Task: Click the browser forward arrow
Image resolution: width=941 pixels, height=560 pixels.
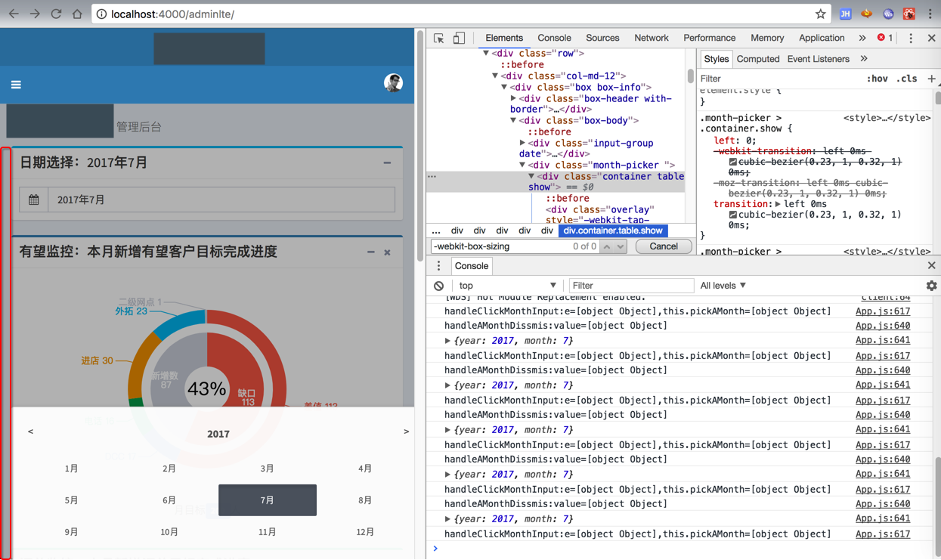Action: tap(35, 14)
